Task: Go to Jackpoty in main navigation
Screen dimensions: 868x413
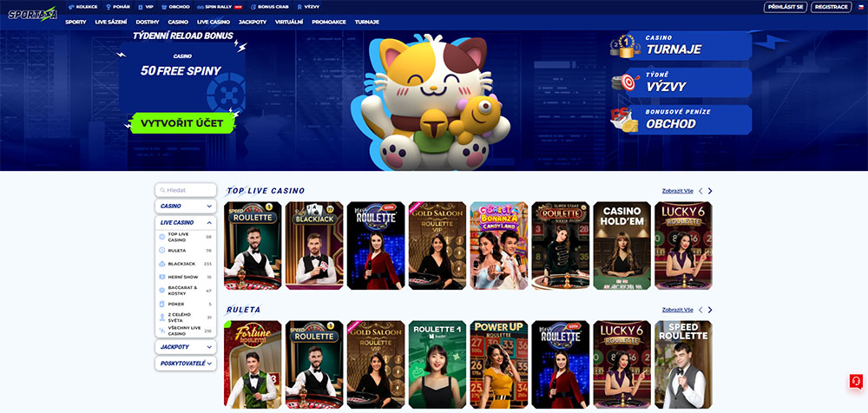Action: 253,23
